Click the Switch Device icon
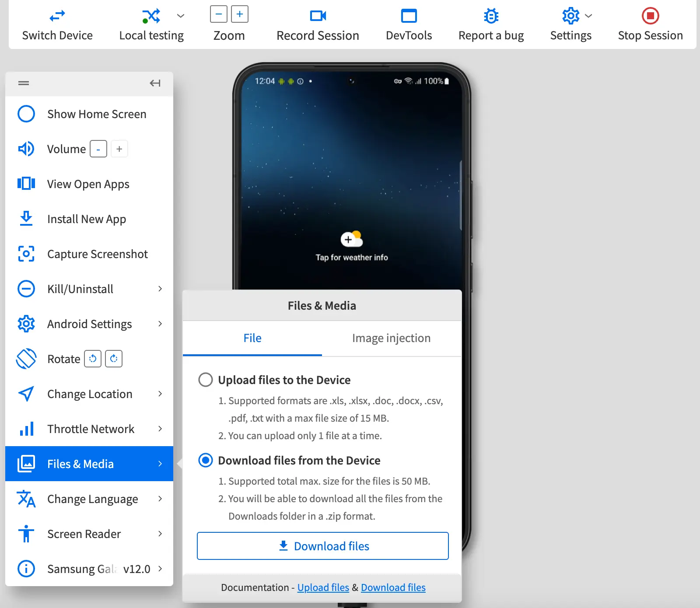This screenshot has height=608, width=700. point(57,16)
